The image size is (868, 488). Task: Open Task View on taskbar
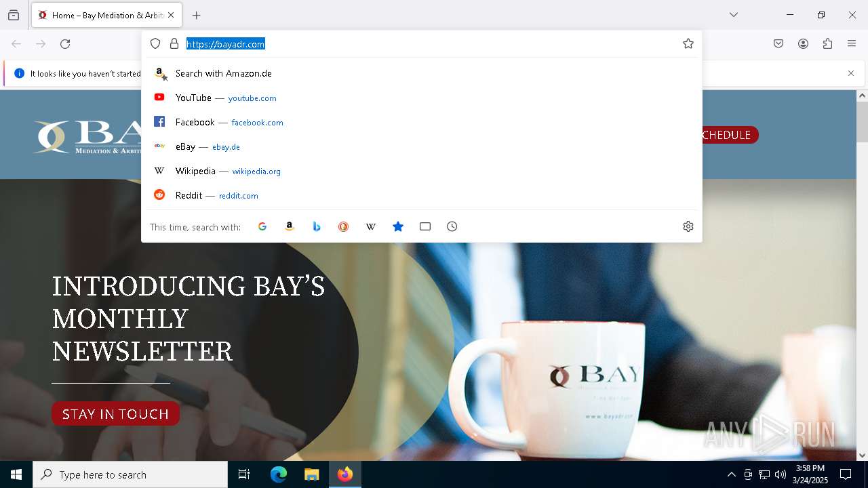pos(244,474)
